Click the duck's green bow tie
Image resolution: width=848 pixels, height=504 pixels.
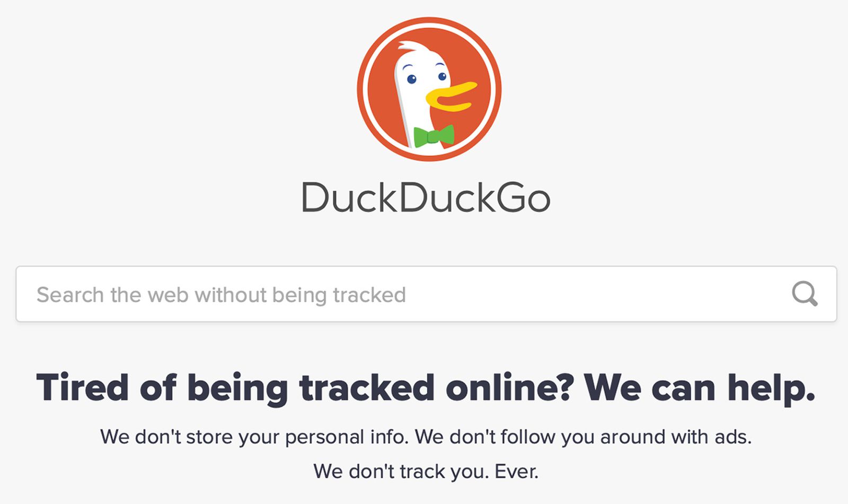434,136
